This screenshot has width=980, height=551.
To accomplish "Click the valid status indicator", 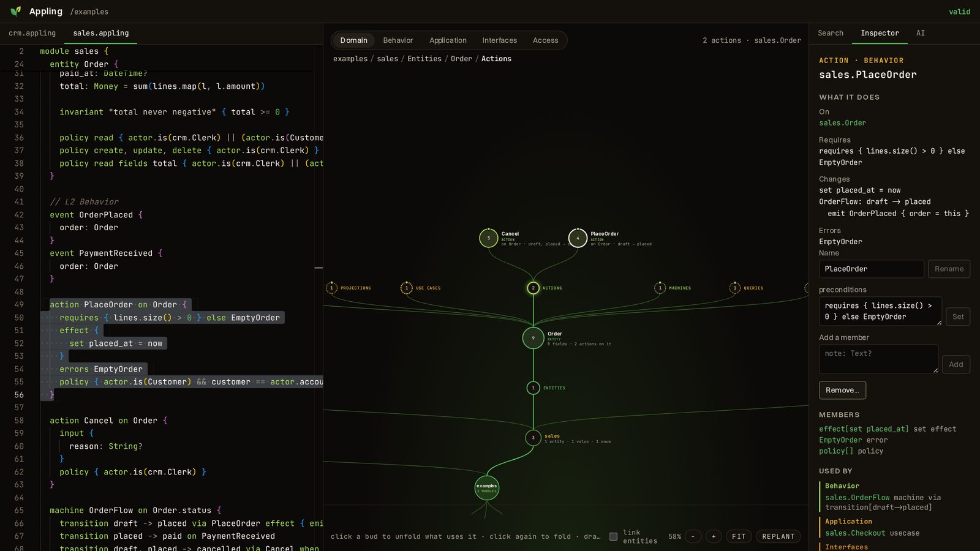I will (959, 12).
